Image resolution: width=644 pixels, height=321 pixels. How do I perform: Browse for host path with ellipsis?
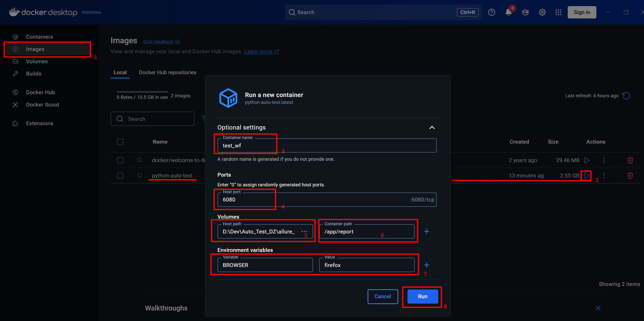[x=304, y=231]
